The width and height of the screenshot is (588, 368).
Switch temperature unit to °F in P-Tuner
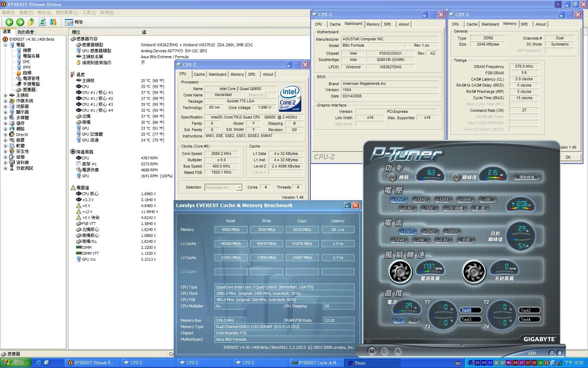click(414, 320)
